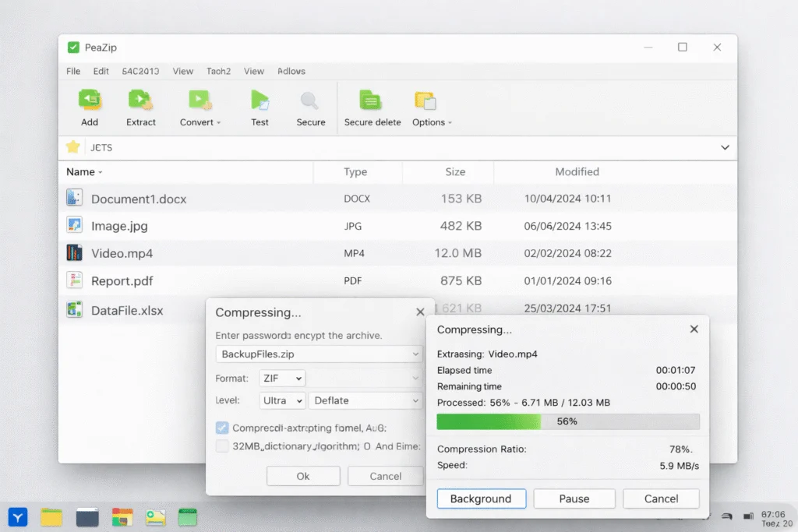Enable the compressed self-extracting format option
The width and height of the screenshot is (798, 532).
tap(221, 428)
